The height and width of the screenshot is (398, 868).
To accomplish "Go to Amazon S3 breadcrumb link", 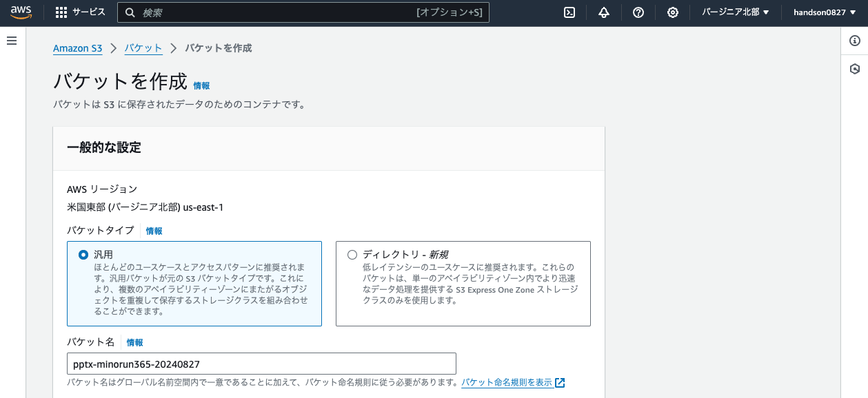I will tap(77, 48).
